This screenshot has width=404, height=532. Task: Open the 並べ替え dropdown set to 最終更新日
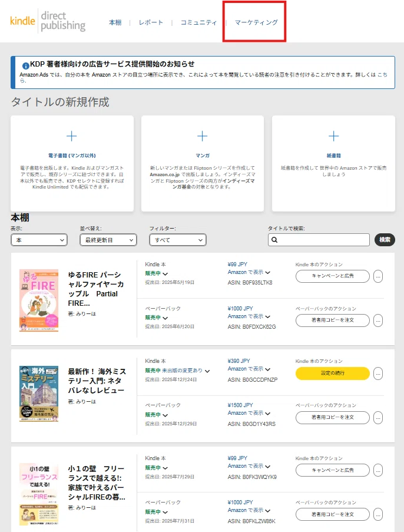pos(108,240)
